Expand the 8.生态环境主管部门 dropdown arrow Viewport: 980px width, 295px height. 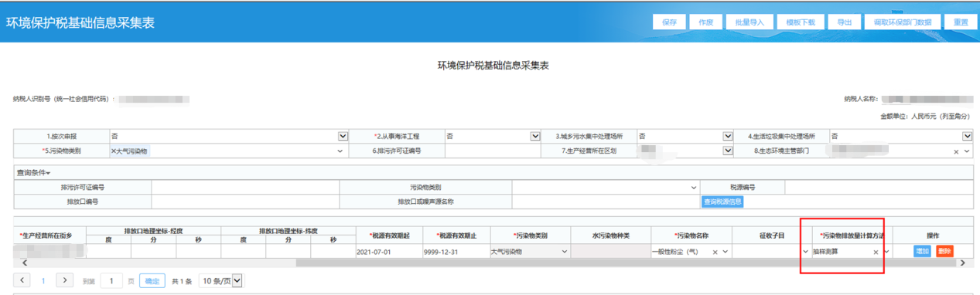pyautogui.click(x=968, y=151)
